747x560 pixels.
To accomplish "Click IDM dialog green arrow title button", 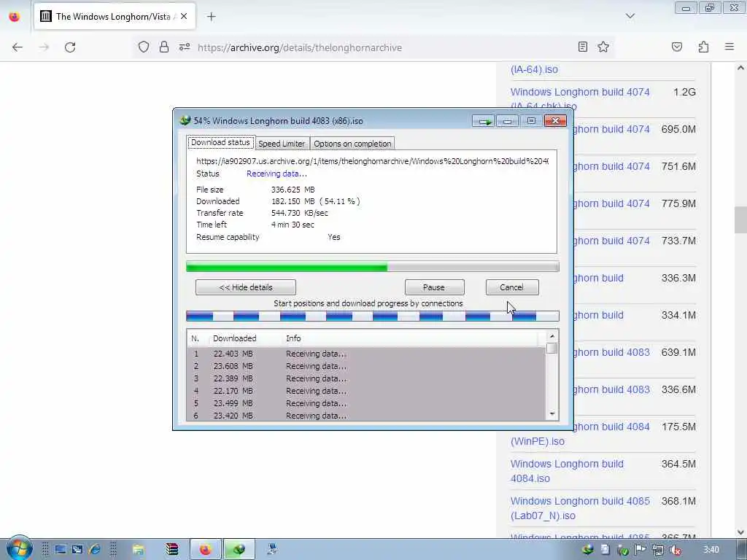I will click(x=484, y=122).
